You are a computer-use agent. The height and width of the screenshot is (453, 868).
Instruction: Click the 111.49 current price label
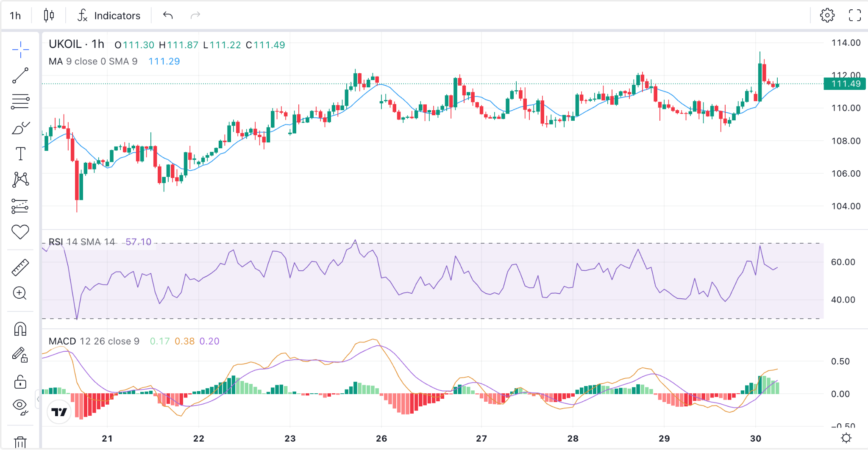845,84
